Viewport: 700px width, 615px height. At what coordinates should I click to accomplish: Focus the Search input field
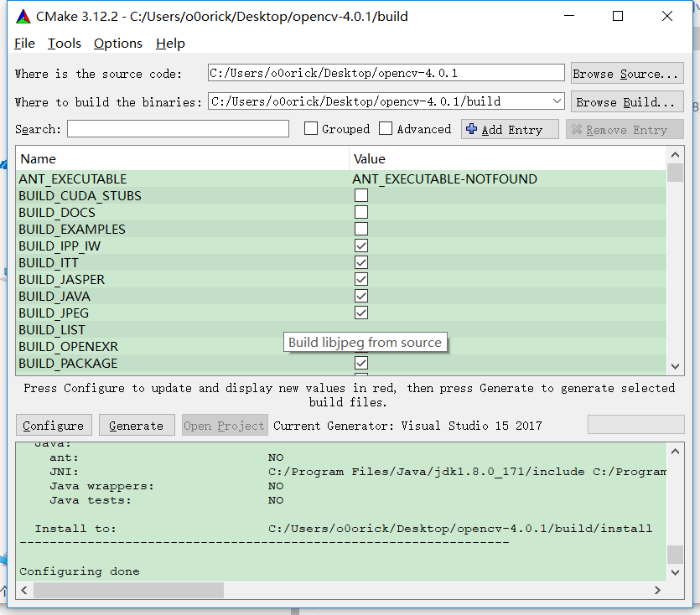pos(178,128)
